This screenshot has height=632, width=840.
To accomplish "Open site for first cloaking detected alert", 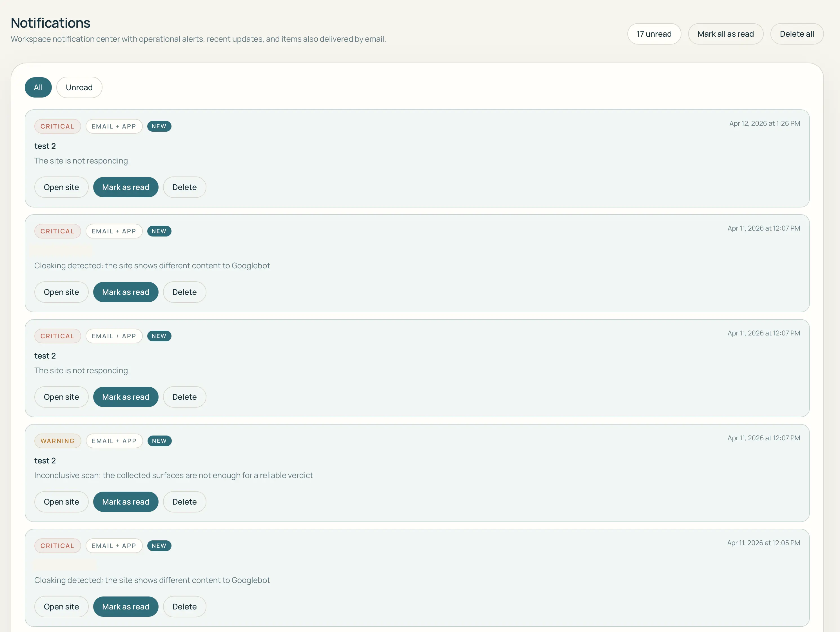I will point(61,292).
